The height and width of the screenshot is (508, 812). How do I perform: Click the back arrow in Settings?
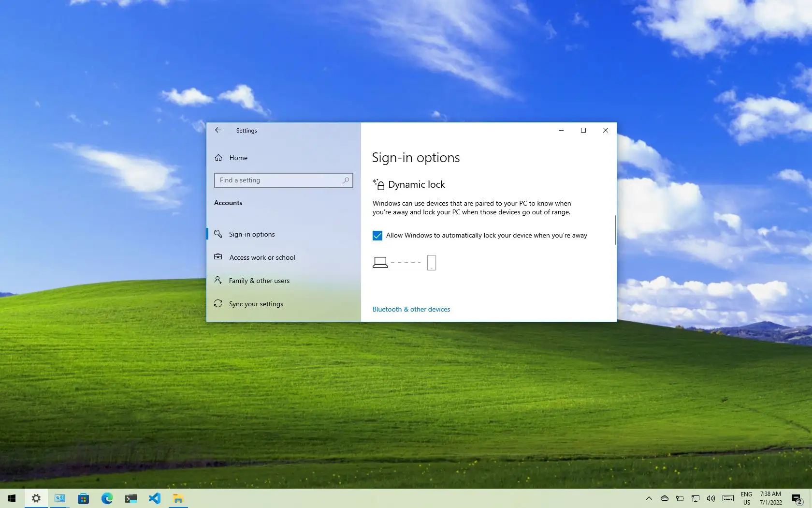(218, 130)
